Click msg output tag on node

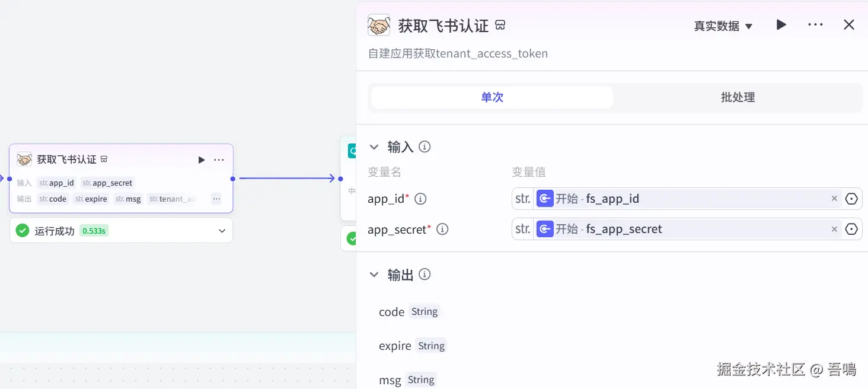(x=128, y=199)
